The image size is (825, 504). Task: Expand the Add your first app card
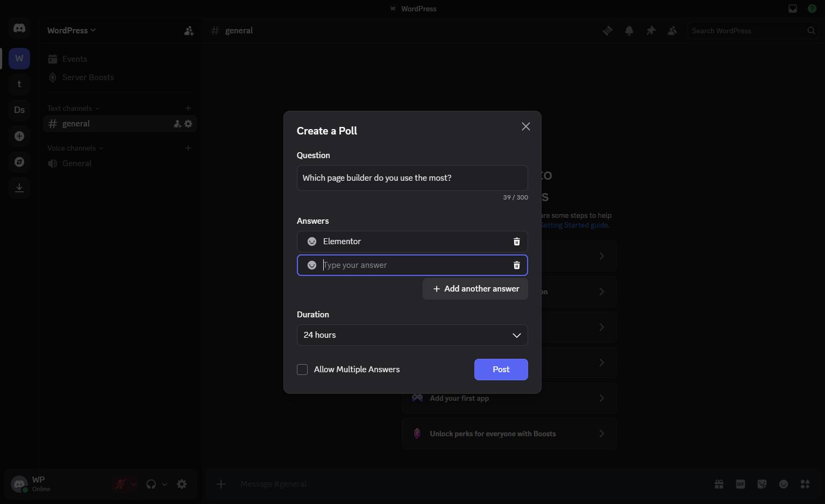click(x=509, y=399)
